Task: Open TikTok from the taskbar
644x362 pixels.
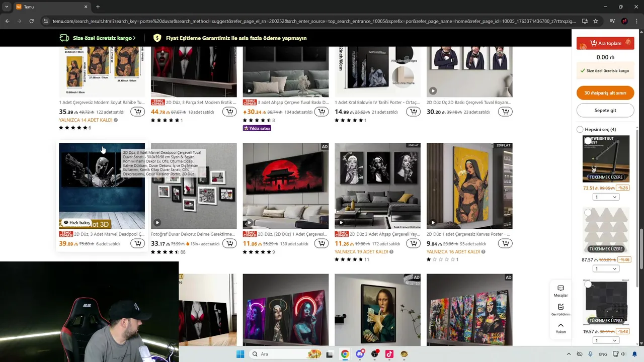Action: [x=389, y=354]
